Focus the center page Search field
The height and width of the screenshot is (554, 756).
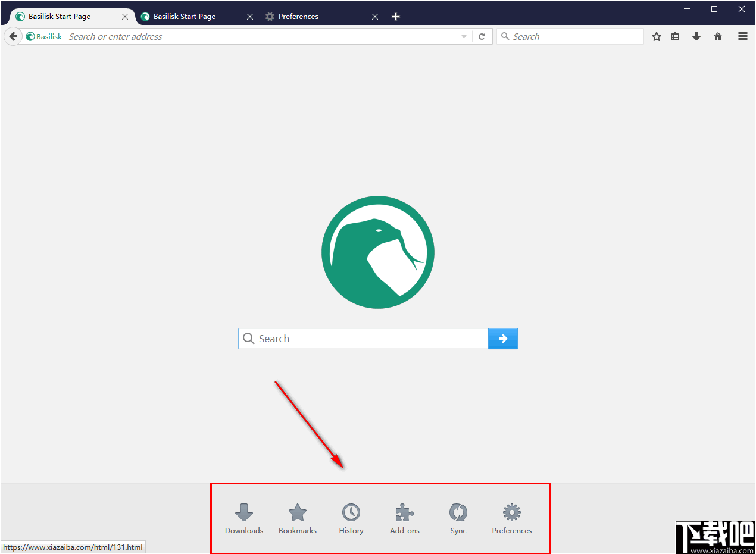(x=363, y=339)
